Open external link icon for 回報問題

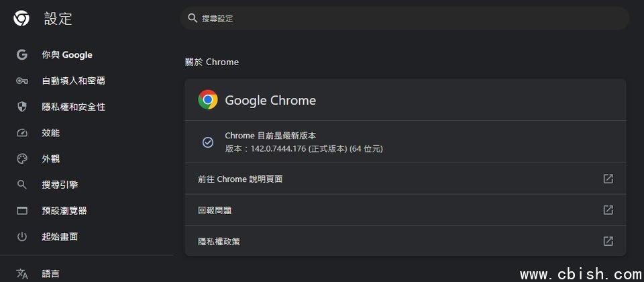point(608,210)
